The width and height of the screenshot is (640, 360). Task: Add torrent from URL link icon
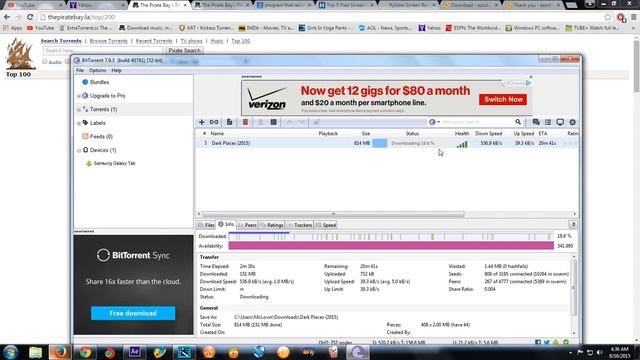pos(214,122)
